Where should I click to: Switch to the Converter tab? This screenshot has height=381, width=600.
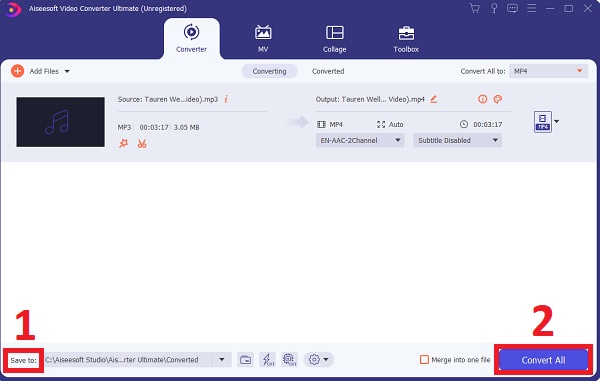click(x=191, y=38)
